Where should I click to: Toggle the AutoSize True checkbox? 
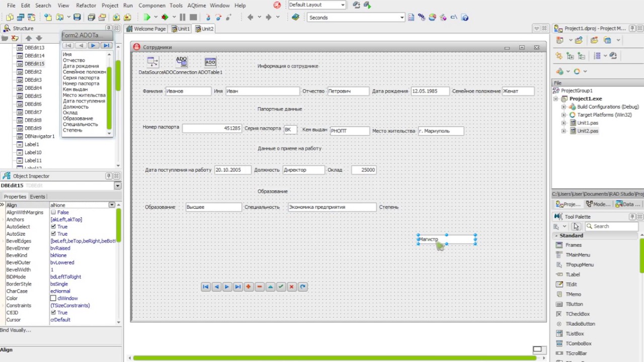[x=53, y=234]
